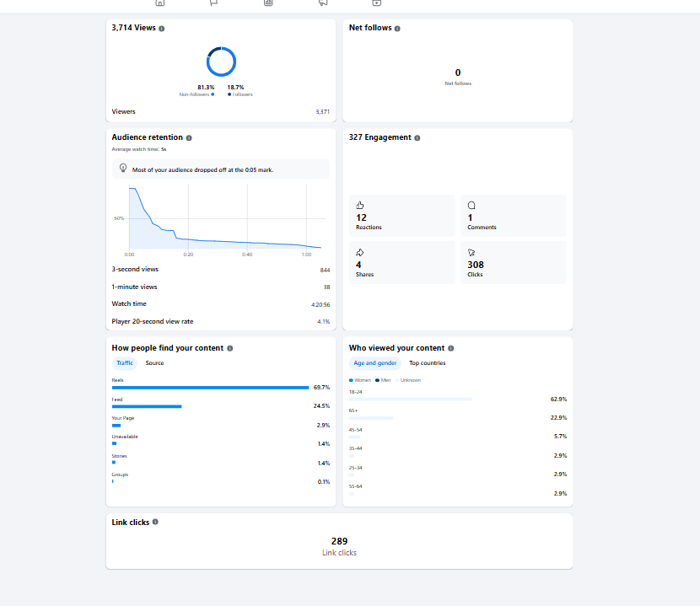Click the "1-minute views" row label
This screenshot has width=700, height=606.
[134, 287]
